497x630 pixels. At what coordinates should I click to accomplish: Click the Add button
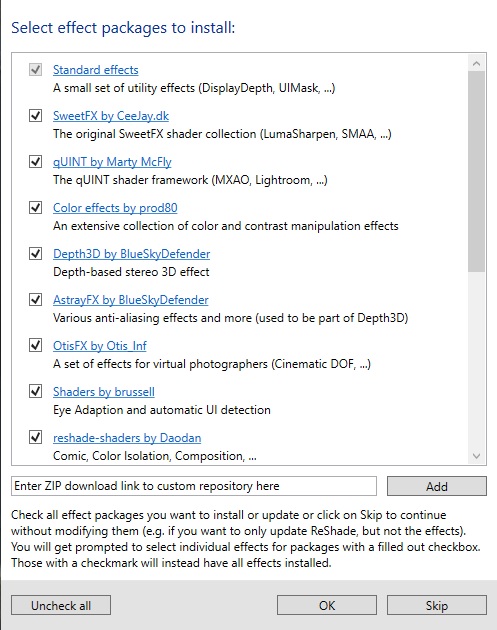tap(437, 486)
